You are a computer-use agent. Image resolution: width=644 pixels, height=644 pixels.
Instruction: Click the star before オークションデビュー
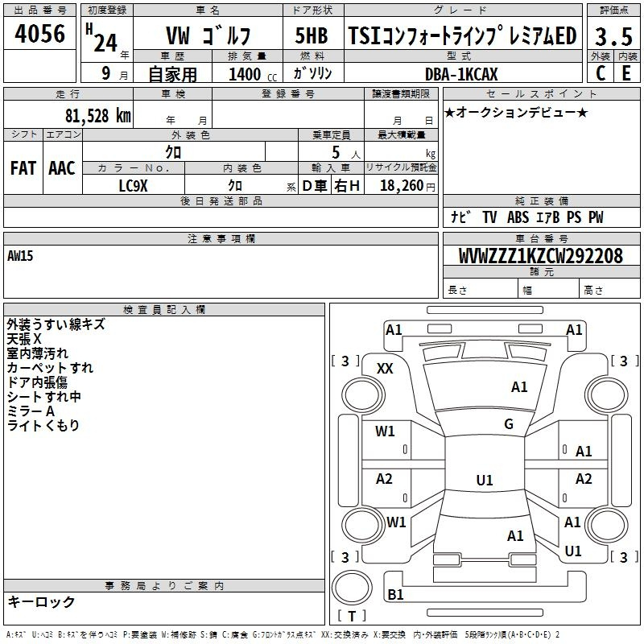[x=450, y=112]
